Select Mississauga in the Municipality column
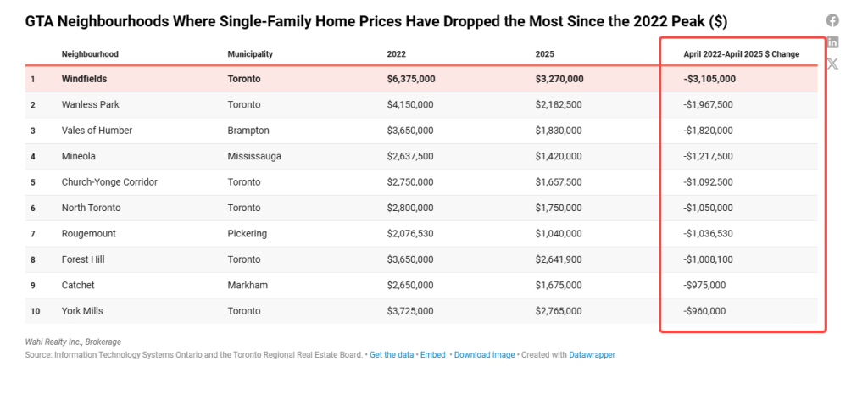This screenshot has height=395, width=868. pyautogui.click(x=254, y=157)
